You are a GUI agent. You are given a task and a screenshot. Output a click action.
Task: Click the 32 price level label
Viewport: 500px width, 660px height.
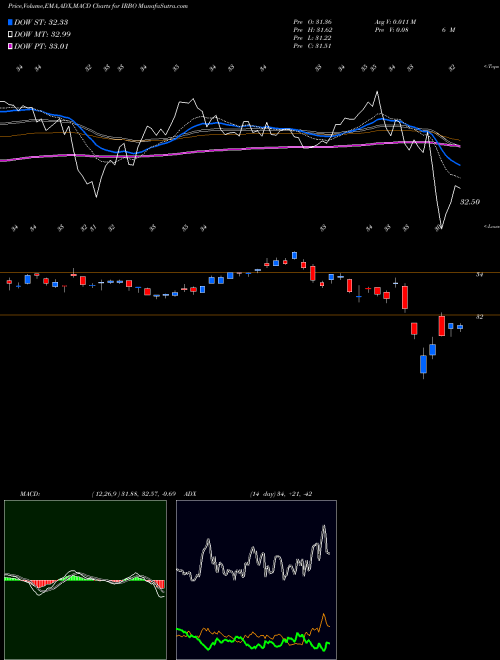[x=479, y=317]
